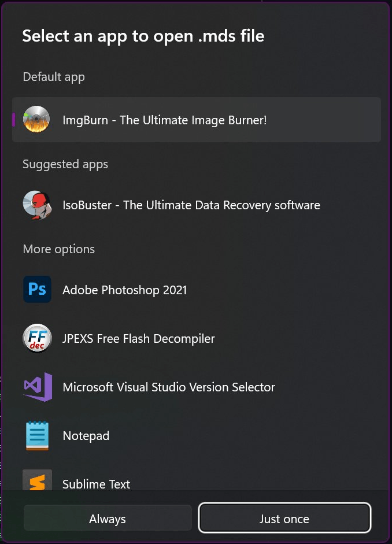Click the Just once button

[284, 519]
